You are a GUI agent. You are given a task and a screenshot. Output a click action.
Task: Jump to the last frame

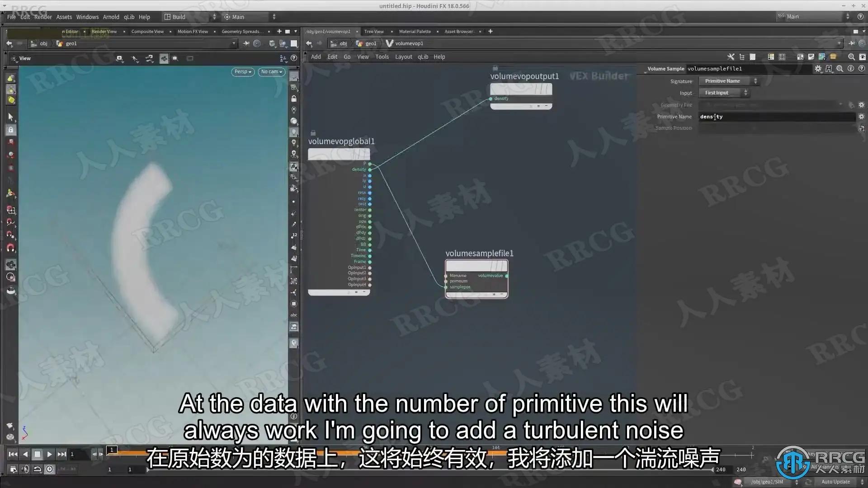coord(62,454)
